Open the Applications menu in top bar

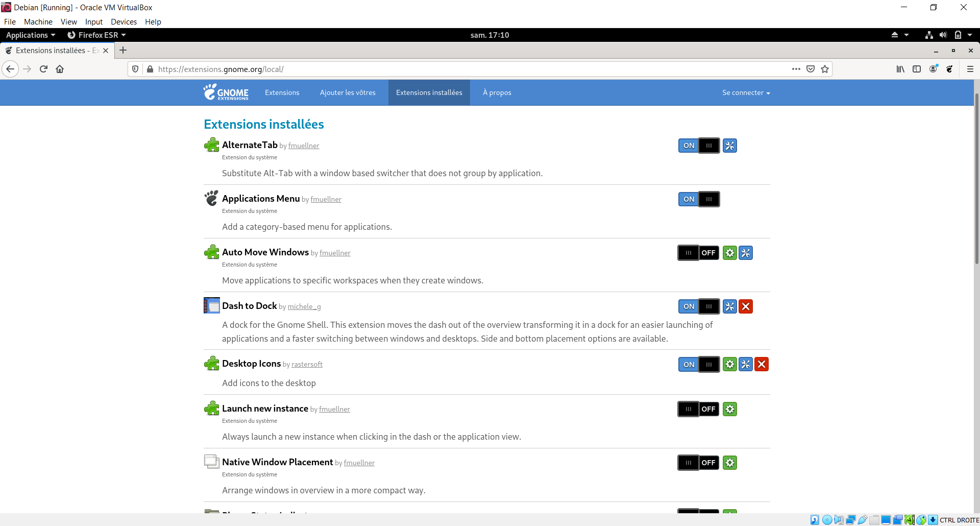tap(30, 35)
